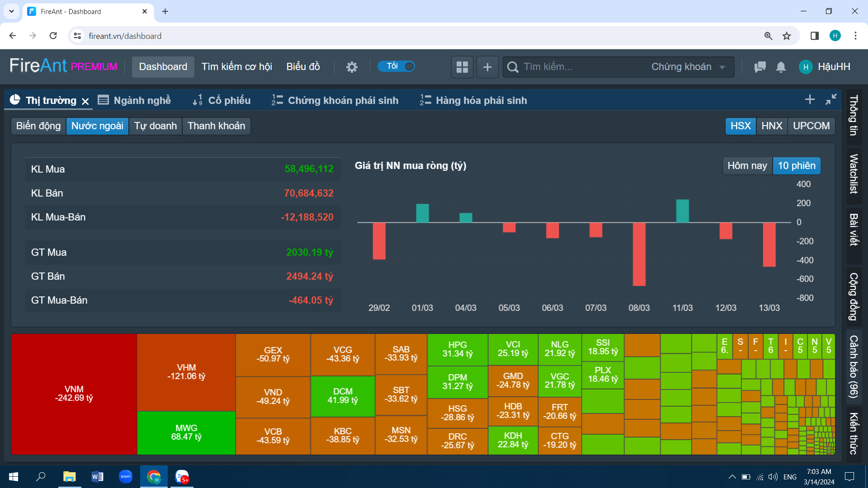Select the 10 phiên time range

point(797,166)
